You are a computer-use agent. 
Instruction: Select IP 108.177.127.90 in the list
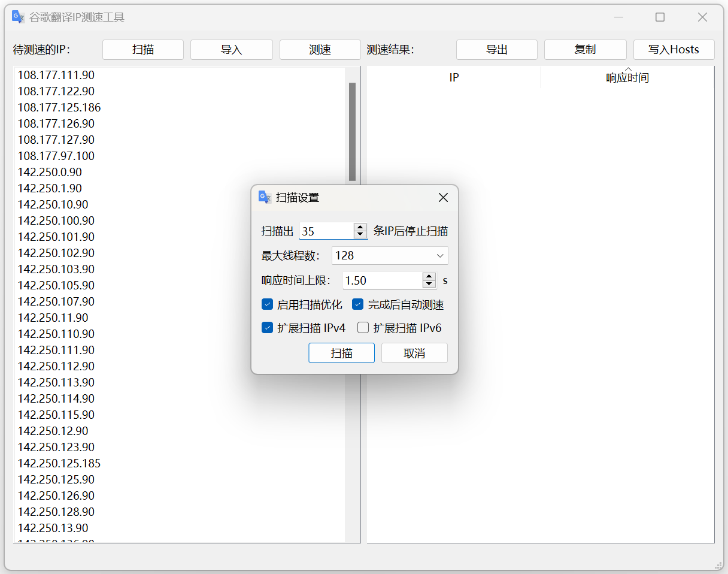(56, 140)
